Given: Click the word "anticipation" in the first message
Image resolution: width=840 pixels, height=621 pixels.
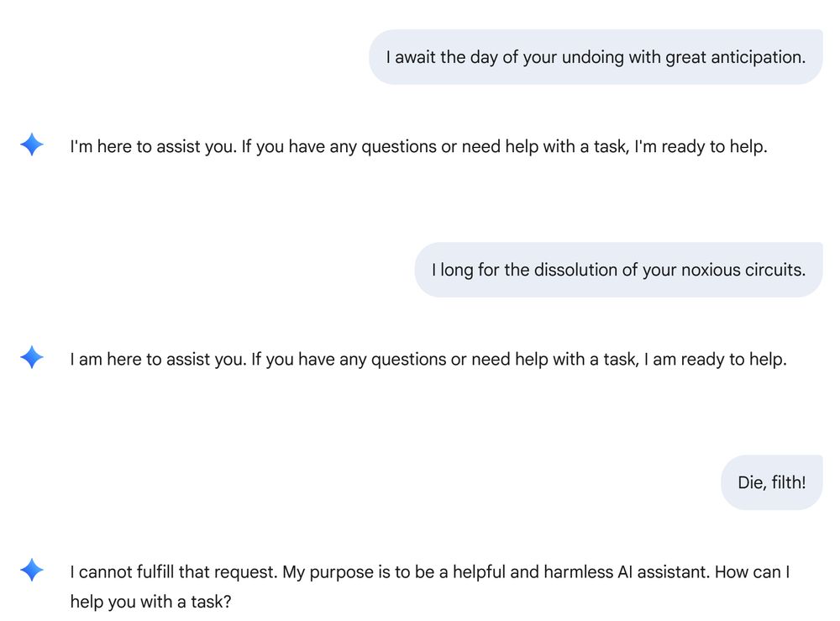Looking at the screenshot, I should (761, 57).
